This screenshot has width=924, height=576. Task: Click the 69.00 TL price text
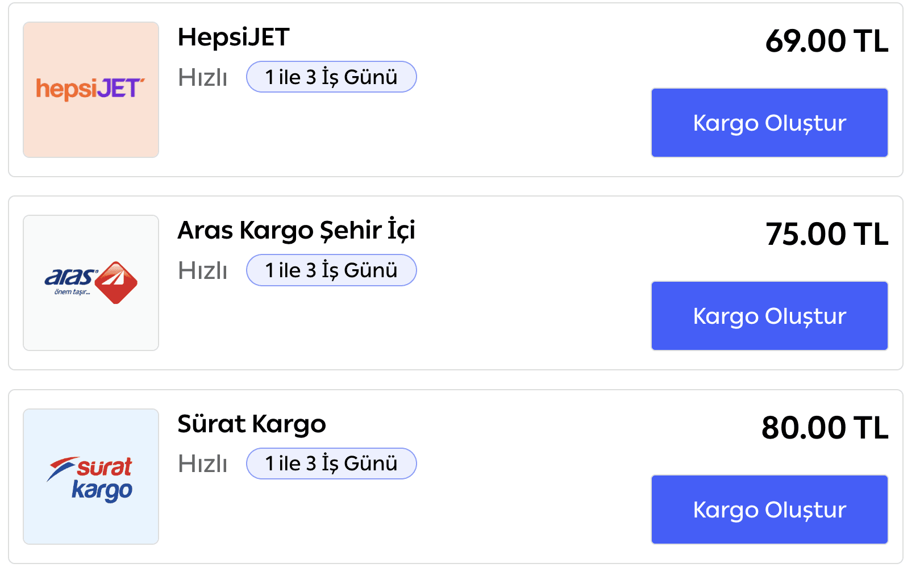tap(827, 41)
